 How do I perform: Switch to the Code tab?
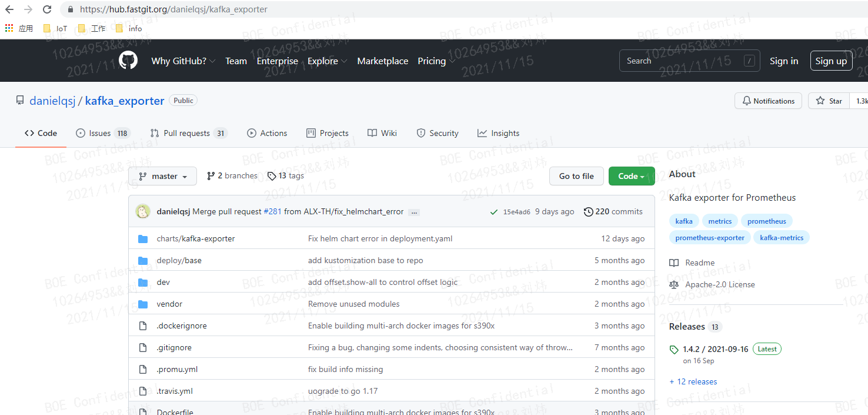coord(41,133)
